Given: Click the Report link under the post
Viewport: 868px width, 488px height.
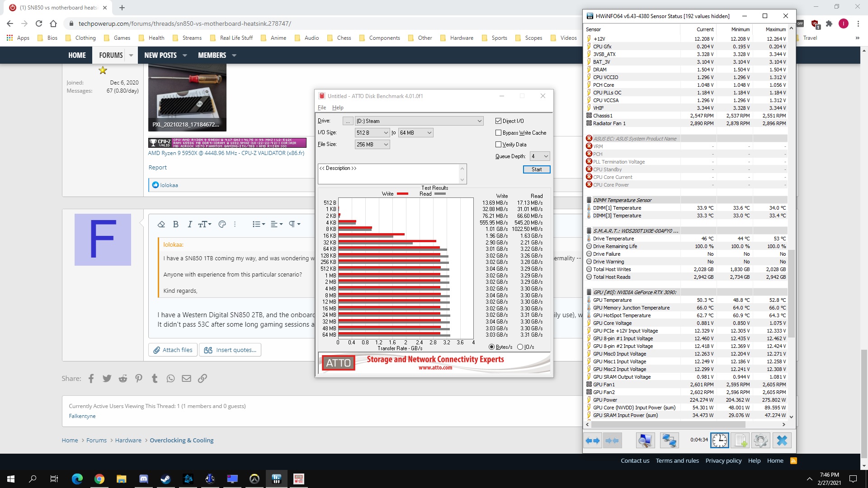Looking at the screenshot, I should (x=158, y=168).
